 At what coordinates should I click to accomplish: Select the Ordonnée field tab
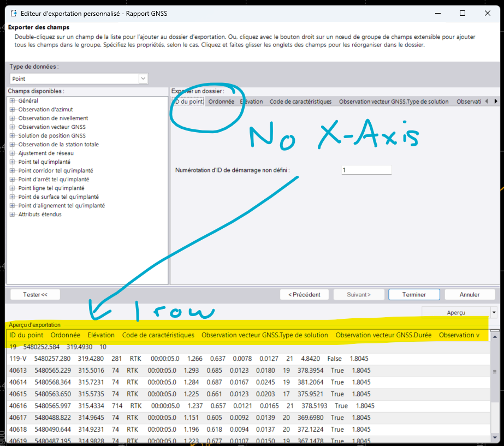point(221,102)
